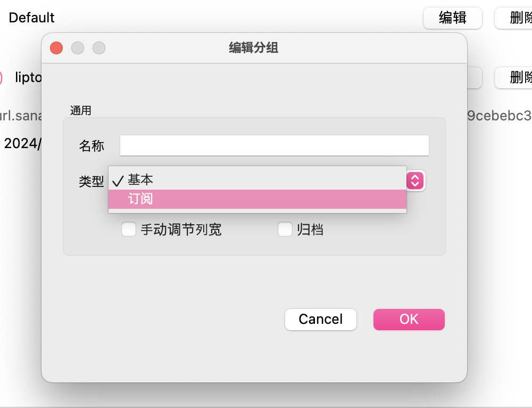Image resolution: width=532 pixels, height=408 pixels.
Task: Select the Default group name
Action: point(32,18)
